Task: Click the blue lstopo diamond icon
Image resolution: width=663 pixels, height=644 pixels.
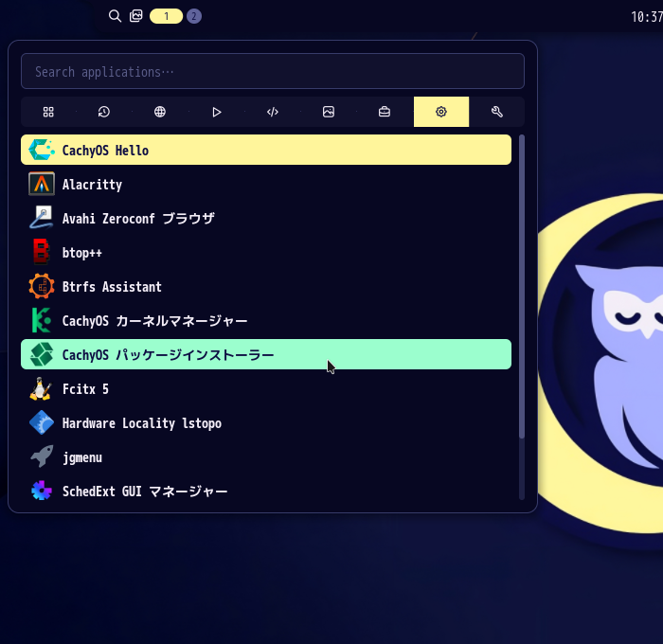Action: [42, 422]
